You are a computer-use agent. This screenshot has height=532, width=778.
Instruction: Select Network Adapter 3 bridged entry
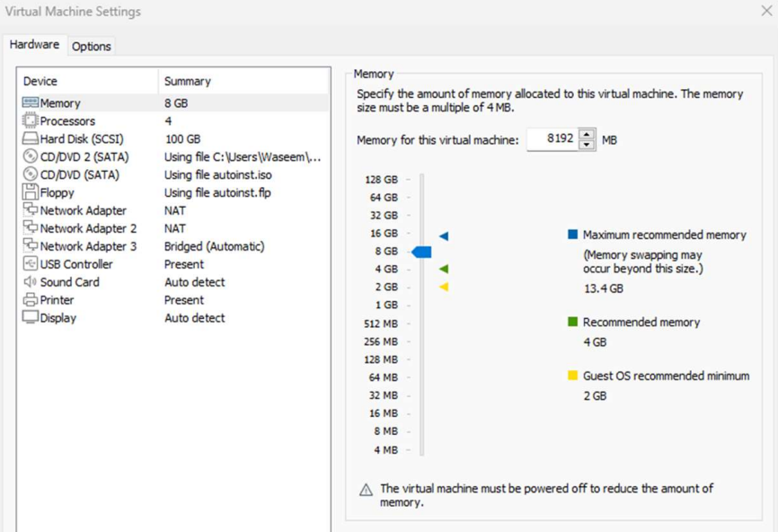coord(88,246)
